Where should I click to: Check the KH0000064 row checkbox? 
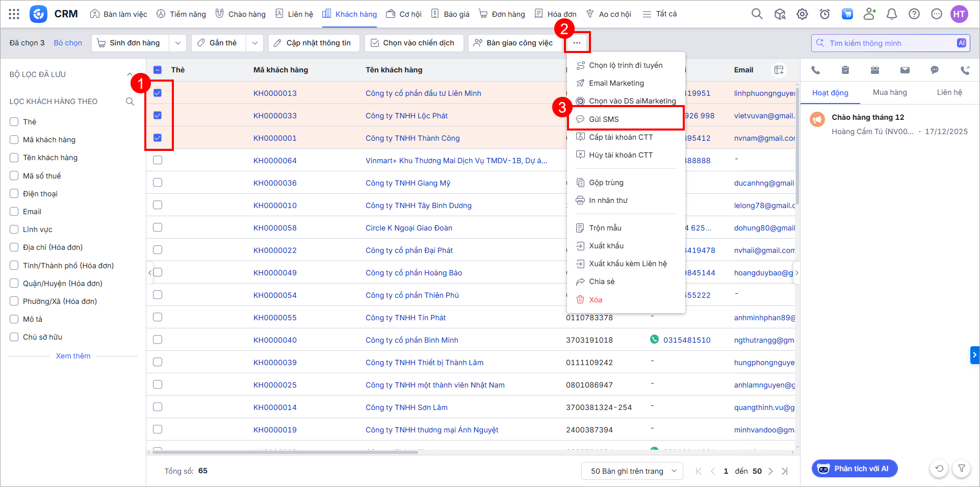158,160
